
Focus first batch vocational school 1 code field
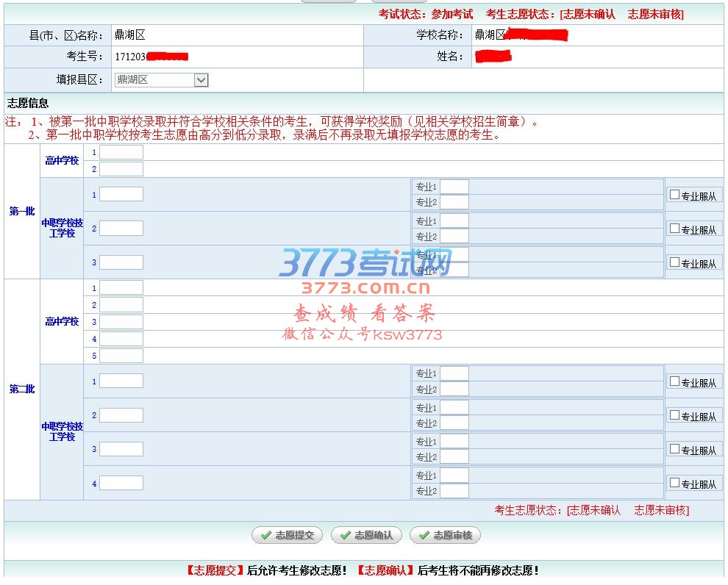click(x=121, y=195)
